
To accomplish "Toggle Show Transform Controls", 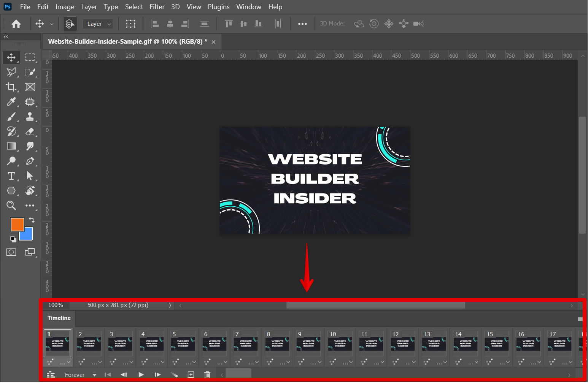I will [130, 24].
